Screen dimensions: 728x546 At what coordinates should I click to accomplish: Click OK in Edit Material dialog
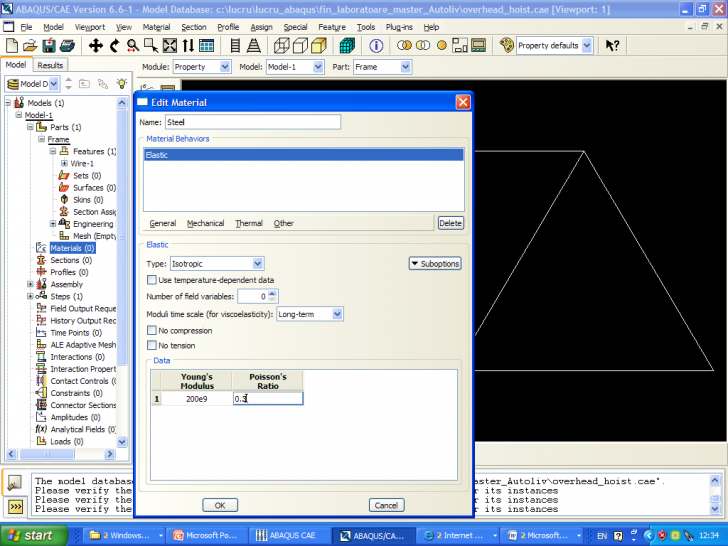[220, 505]
